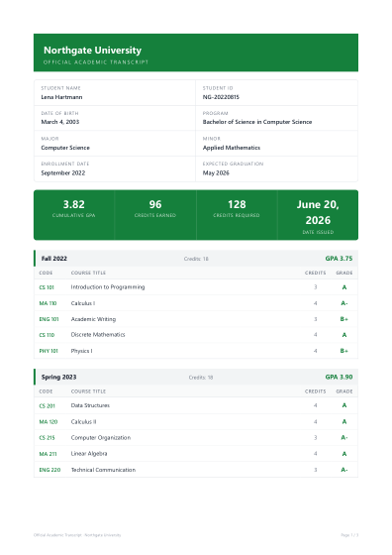Click the Physics I course title

click(x=81, y=351)
